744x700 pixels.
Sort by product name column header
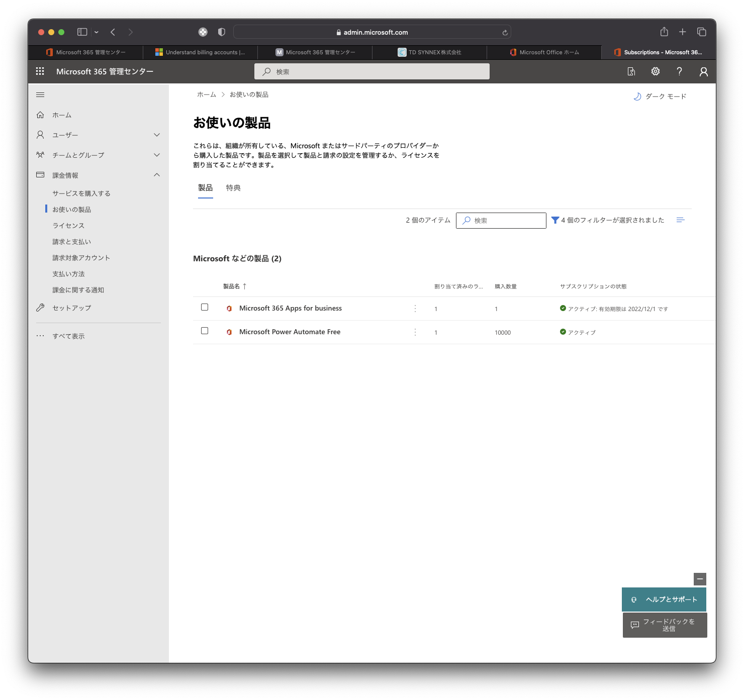pos(235,286)
